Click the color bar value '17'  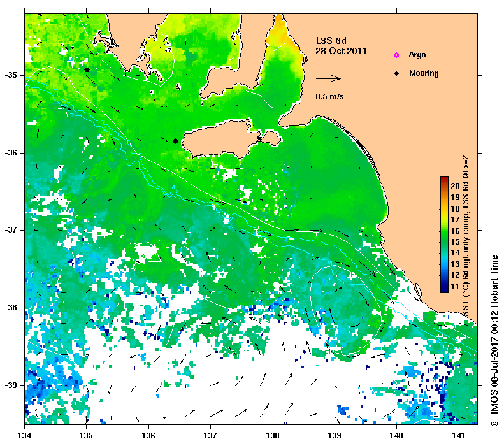[x=455, y=219]
